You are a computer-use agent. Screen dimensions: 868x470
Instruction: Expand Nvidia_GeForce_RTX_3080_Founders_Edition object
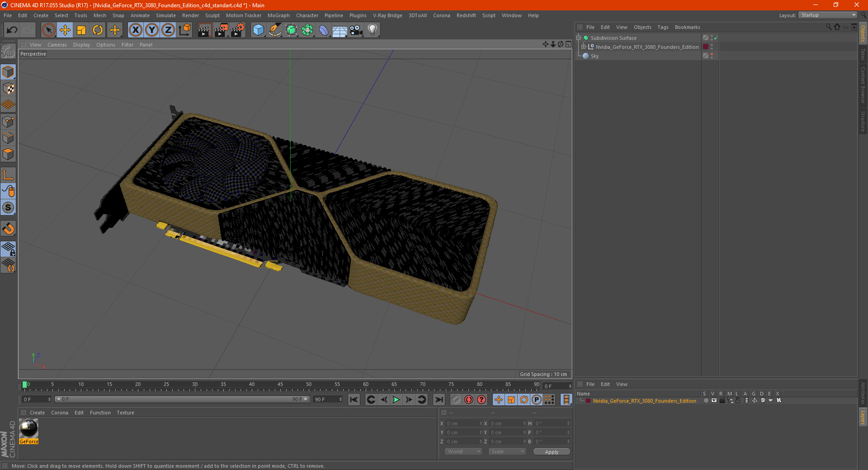pos(584,47)
